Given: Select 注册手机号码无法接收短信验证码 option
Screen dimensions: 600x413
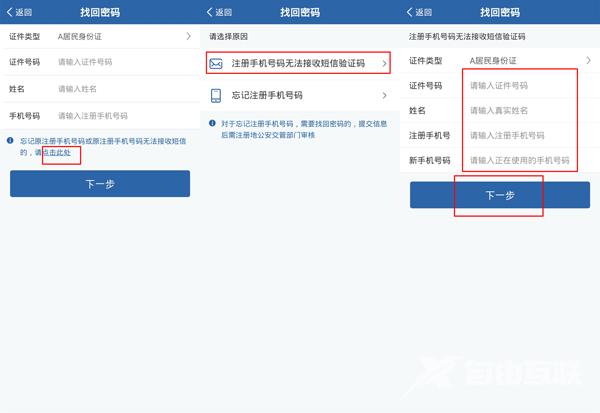Looking at the screenshot, I should [x=298, y=63].
